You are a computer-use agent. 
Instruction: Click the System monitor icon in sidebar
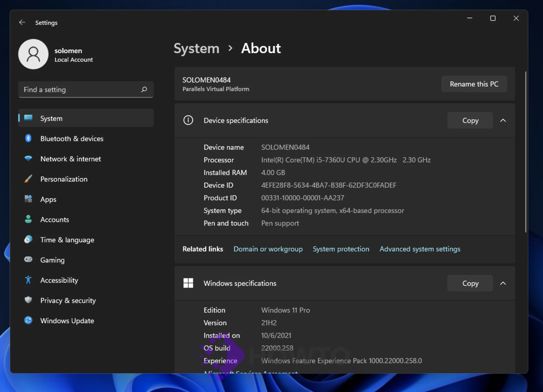point(28,118)
